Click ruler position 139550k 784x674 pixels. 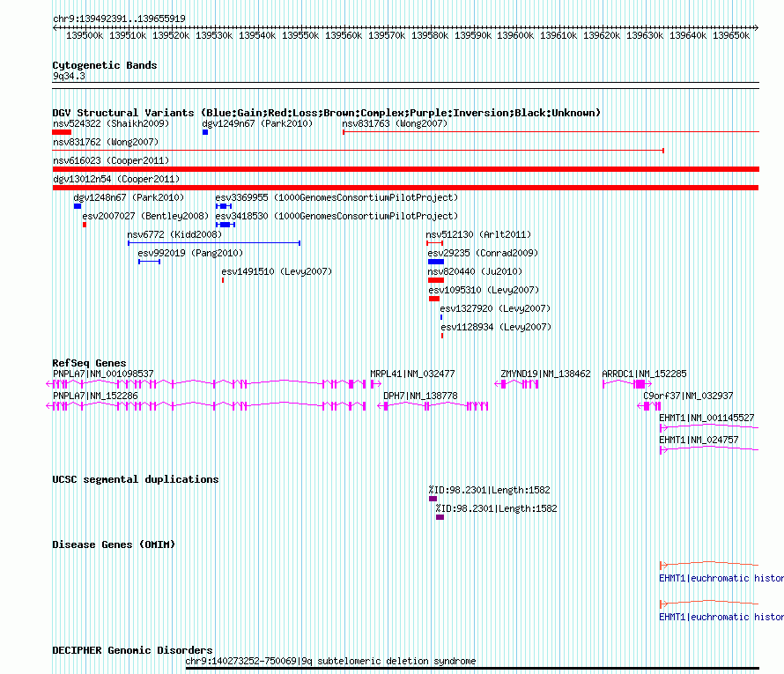coord(300,35)
